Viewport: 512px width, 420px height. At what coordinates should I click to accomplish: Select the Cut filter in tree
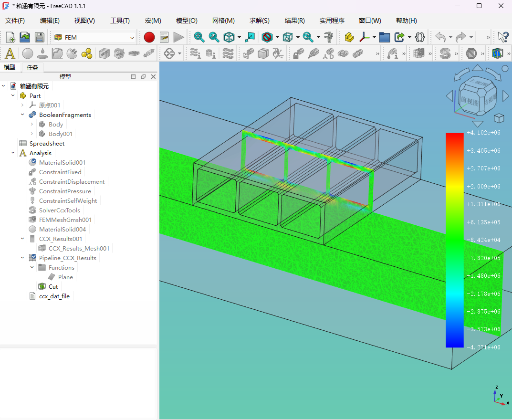(53, 286)
